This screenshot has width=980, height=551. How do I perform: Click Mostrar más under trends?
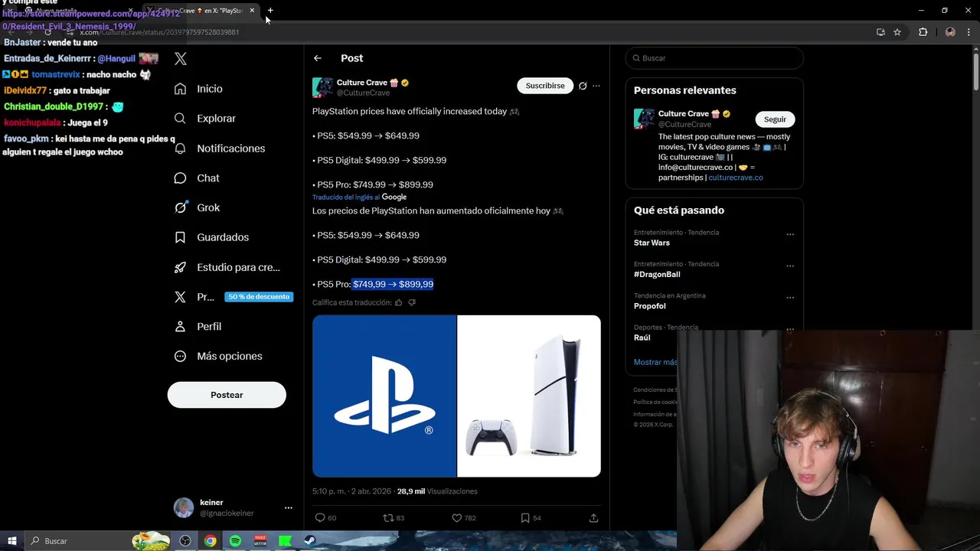pos(655,362)
